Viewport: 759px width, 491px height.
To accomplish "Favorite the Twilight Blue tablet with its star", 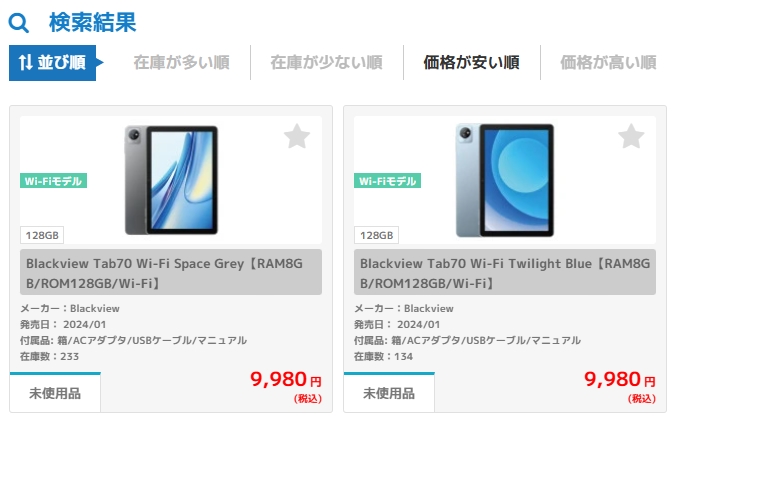I will [x=631, y=136].
